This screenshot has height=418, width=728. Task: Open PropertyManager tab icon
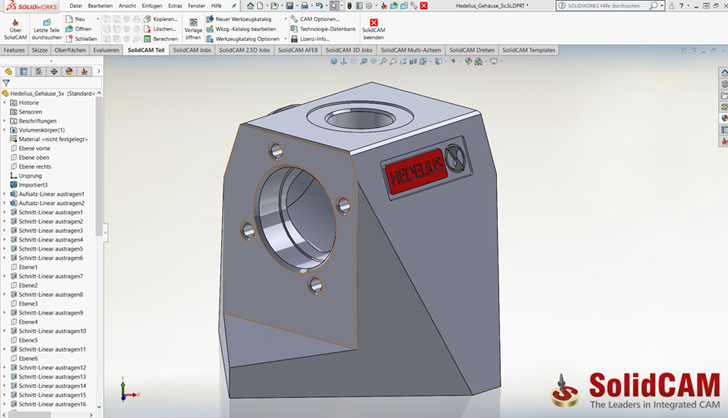(24, 72)
